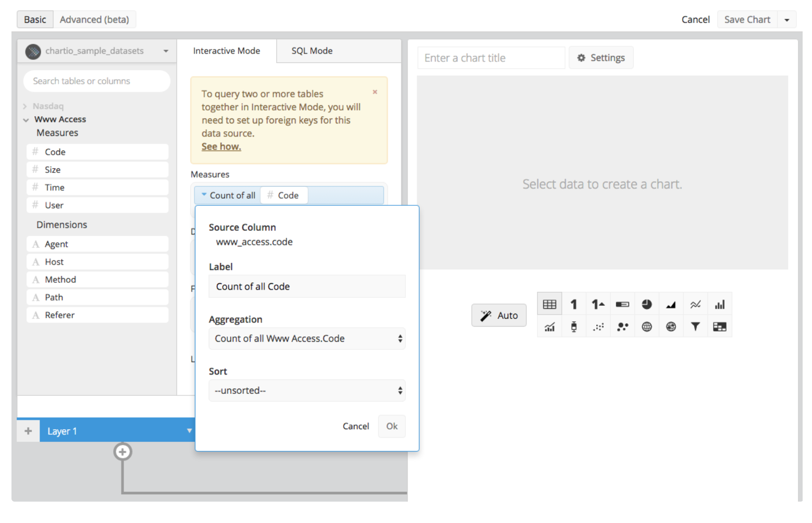The width and height of the screenshot is (812, 523).
Task: Click the chart title input field
Action: click(491, 58)
